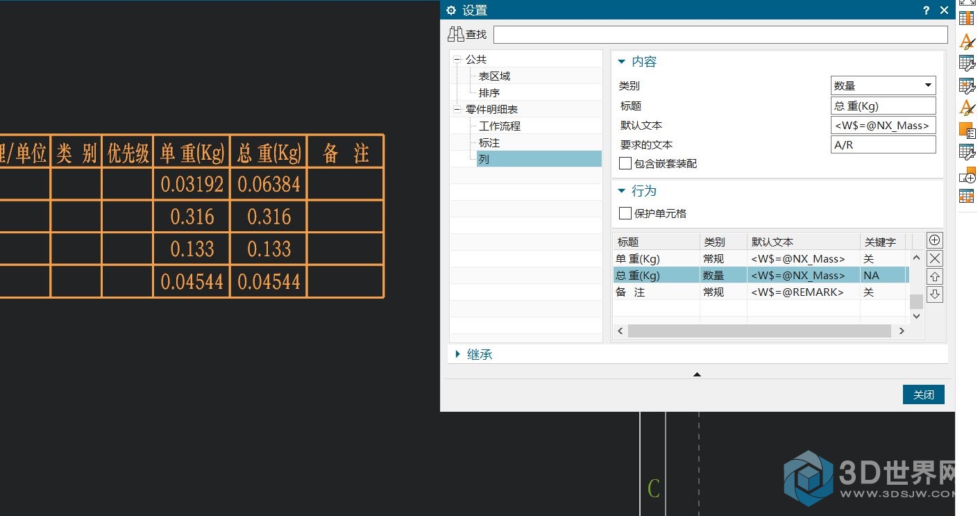Click cell value 0.03192 in drawing table
Screen dimensions: 980x516
192,184
